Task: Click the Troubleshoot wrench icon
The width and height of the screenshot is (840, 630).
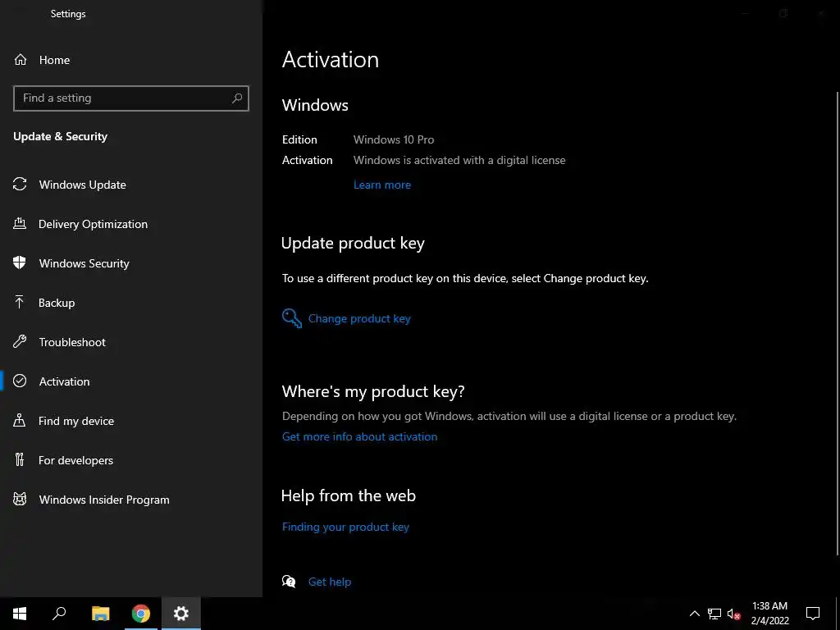Action: (20, 341)
